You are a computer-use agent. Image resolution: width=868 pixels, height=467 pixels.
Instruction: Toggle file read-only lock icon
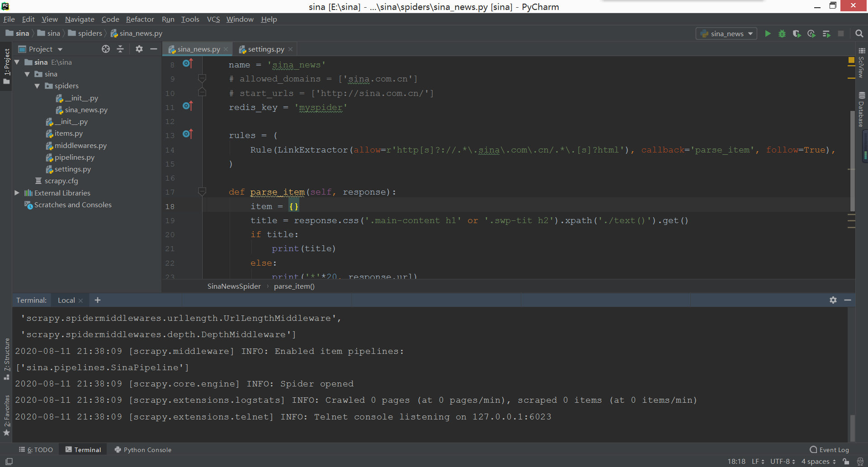[x=846, y=462]
